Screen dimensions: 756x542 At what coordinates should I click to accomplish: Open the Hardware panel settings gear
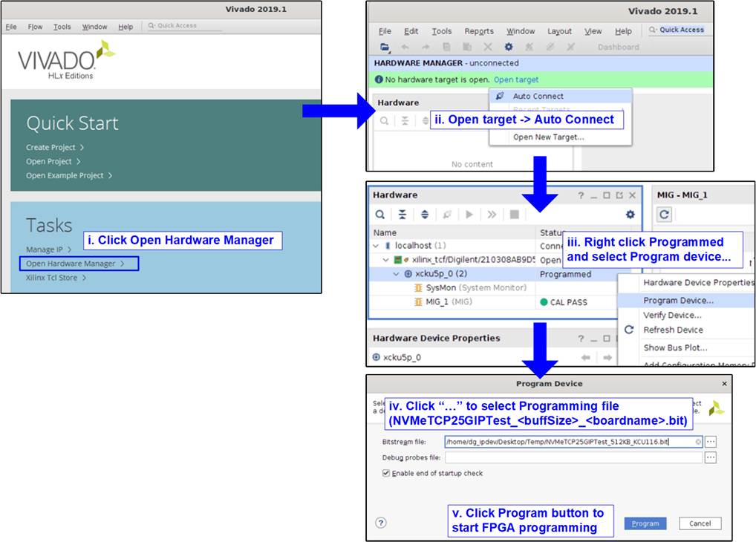(630, 215)
